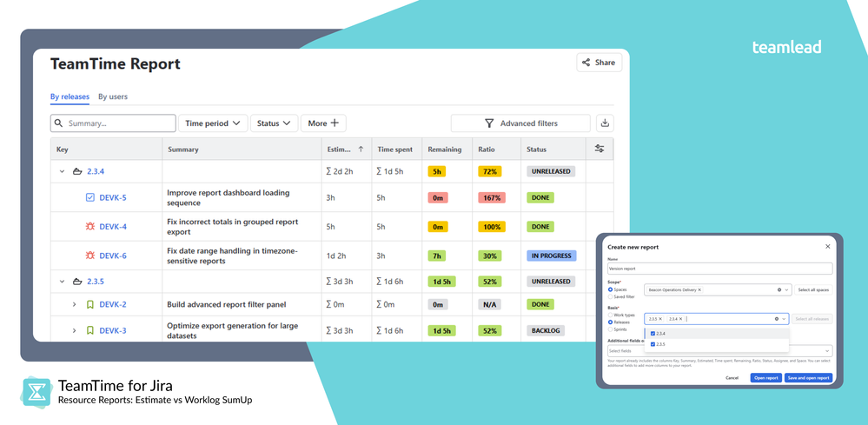Click the Summary search input field
This screenshot has height=425, width=868.
click(x=113, y=123)
